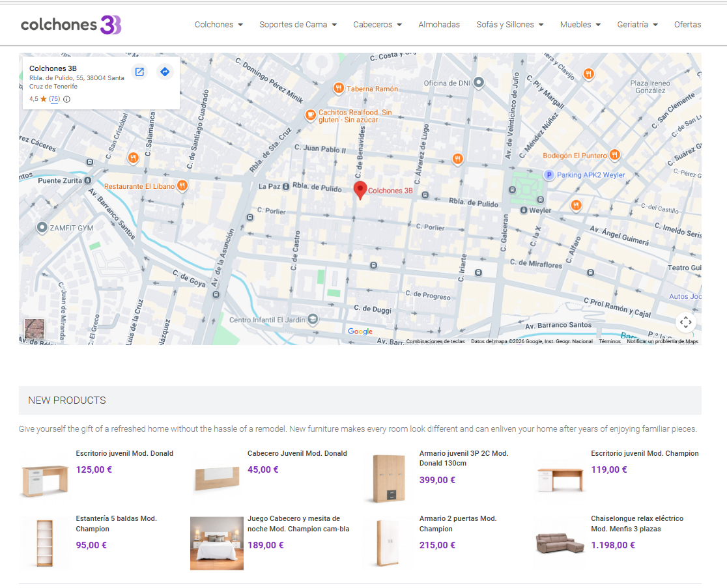Click Parking APK2 Weyler parking icon
727x588 pixels.
(x=549, y=175)
